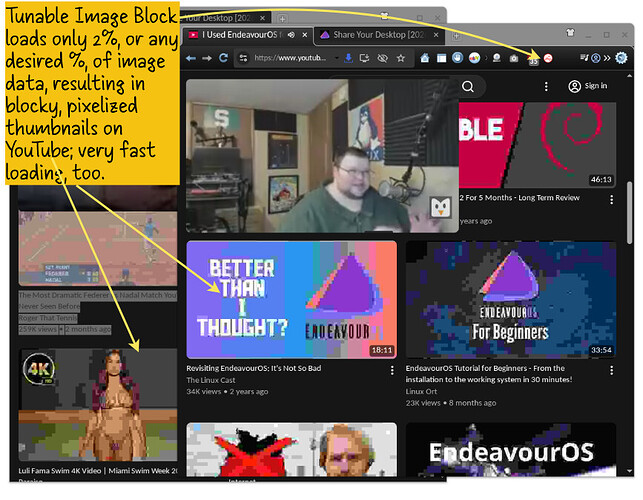
Task: Click the page vertical scrollbar thumb
Action: (629, 212)
